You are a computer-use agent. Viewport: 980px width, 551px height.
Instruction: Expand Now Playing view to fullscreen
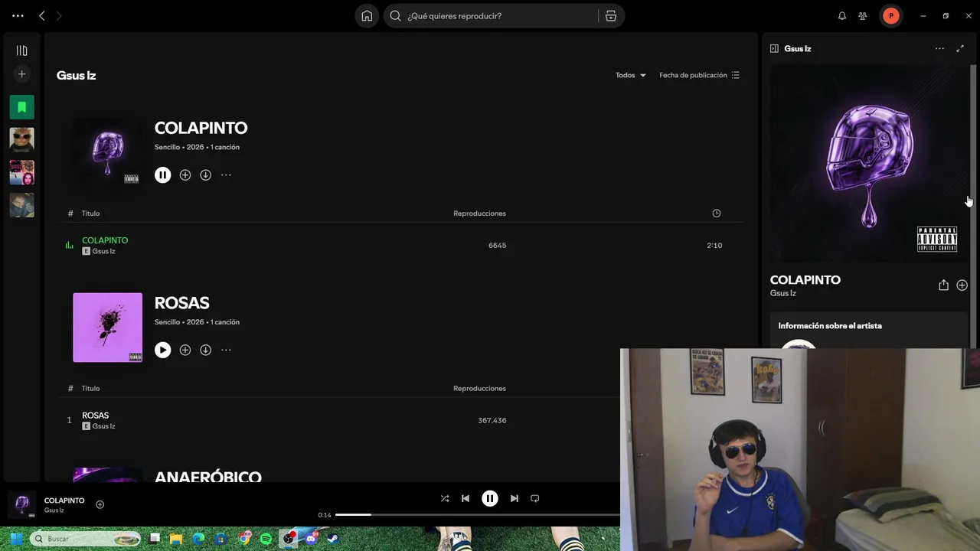(960, 48)
